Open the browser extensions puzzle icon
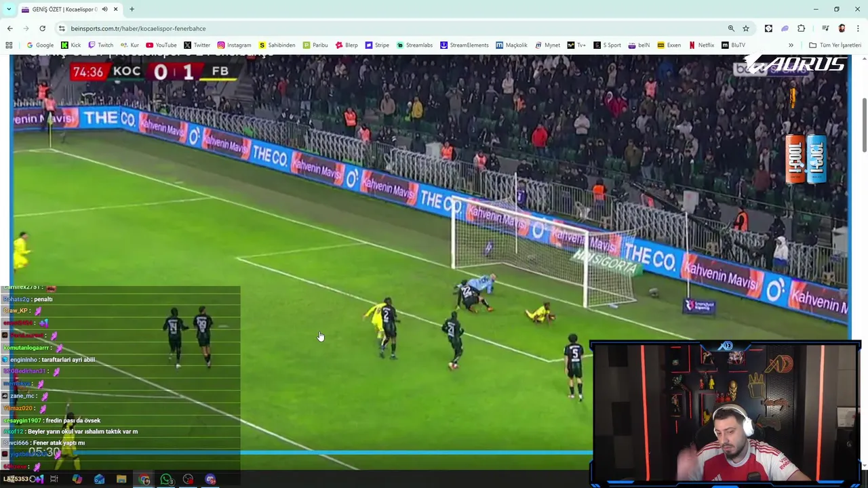Viewport: 868px width, 488px height. [802, 28]
